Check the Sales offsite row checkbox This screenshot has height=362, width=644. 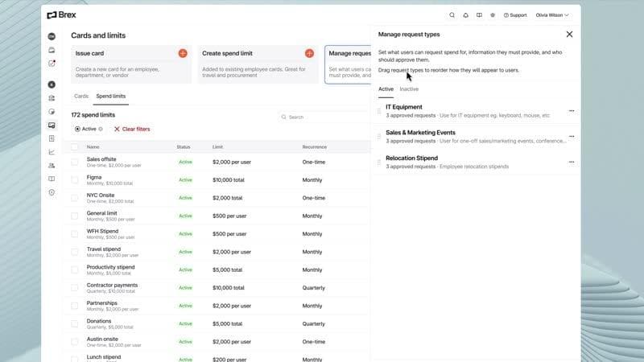tap(75, 162)
